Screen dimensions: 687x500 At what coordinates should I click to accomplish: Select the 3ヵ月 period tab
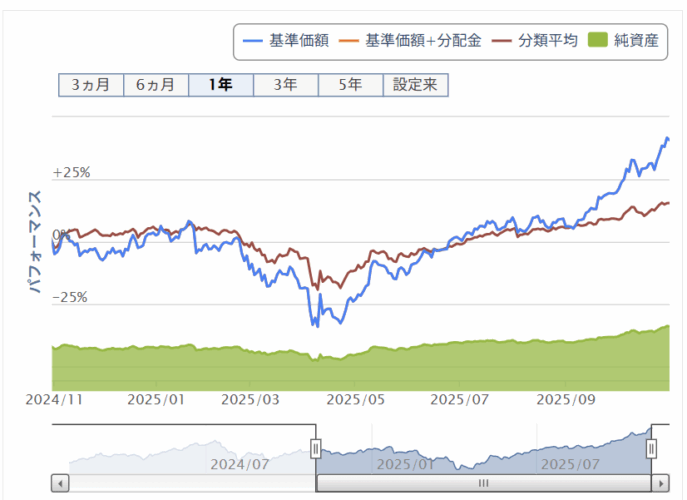(90, 85)
